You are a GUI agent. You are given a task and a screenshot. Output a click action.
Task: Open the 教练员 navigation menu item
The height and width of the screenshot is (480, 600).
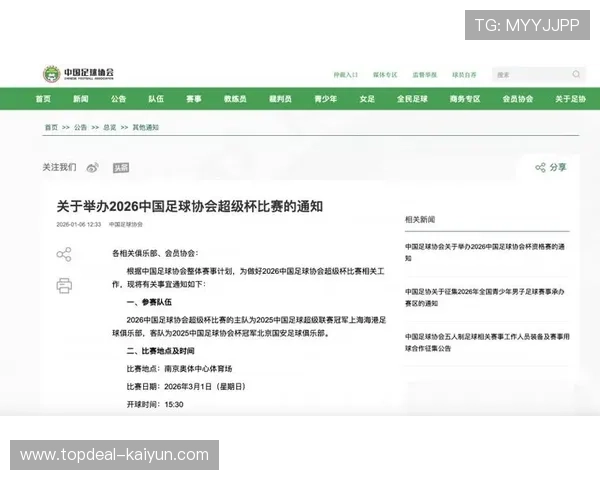coord(235,99)
